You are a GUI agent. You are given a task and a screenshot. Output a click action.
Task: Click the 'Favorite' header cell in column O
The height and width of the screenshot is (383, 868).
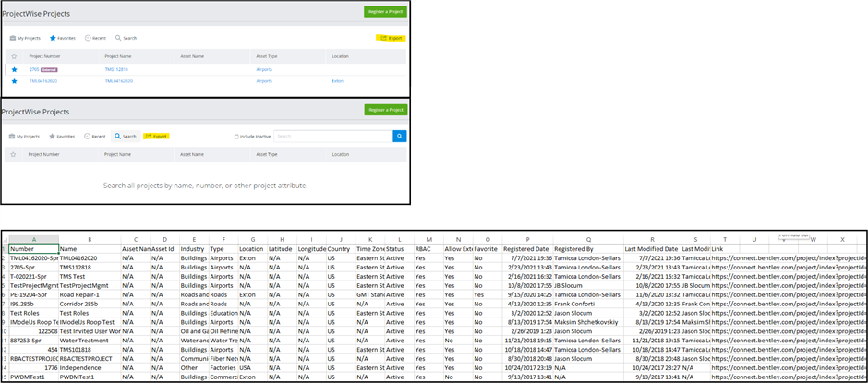(488, 249)
